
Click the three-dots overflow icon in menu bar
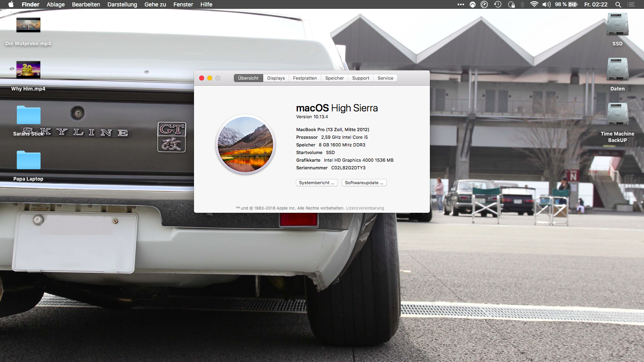click(461, 4)
